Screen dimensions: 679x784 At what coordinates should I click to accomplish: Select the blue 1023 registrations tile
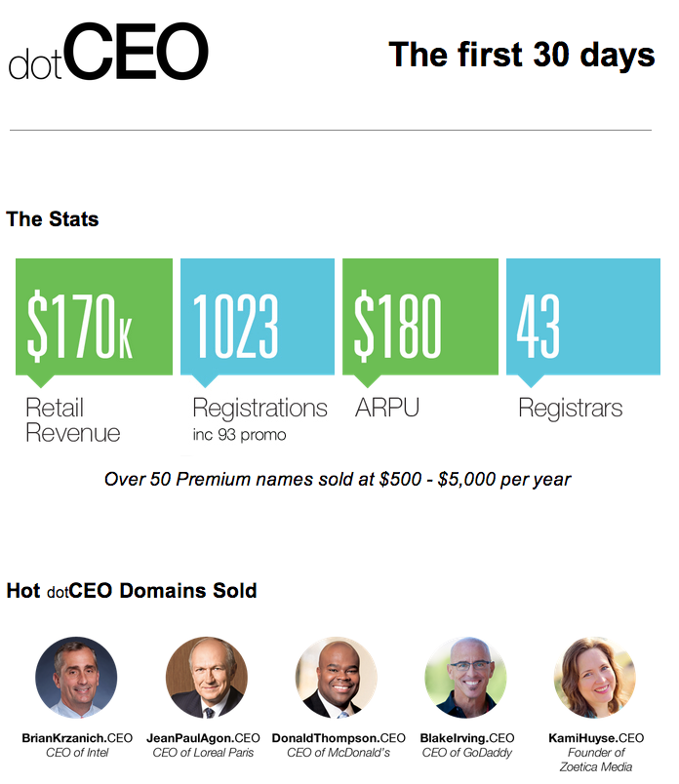coord(258,316)
